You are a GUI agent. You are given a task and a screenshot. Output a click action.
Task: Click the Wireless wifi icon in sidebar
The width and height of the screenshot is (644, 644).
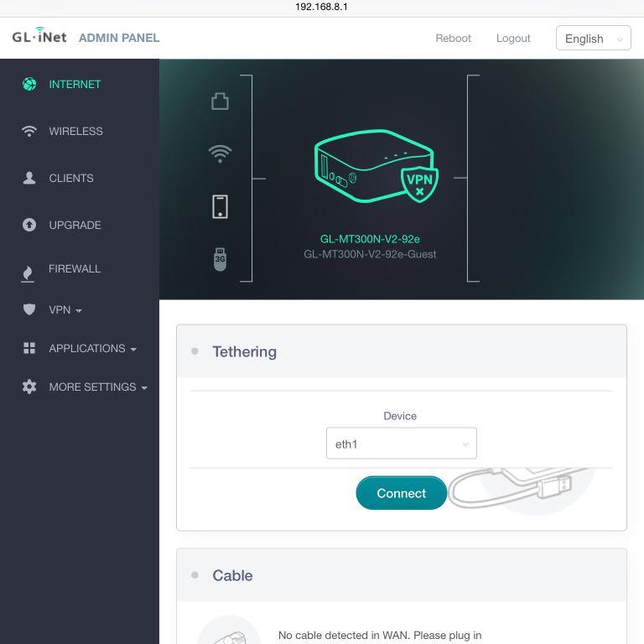coord(29,131)
